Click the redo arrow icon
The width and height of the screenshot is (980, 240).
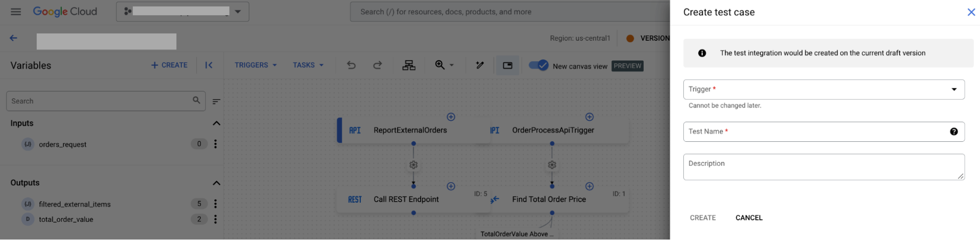(x=377, y=65)
